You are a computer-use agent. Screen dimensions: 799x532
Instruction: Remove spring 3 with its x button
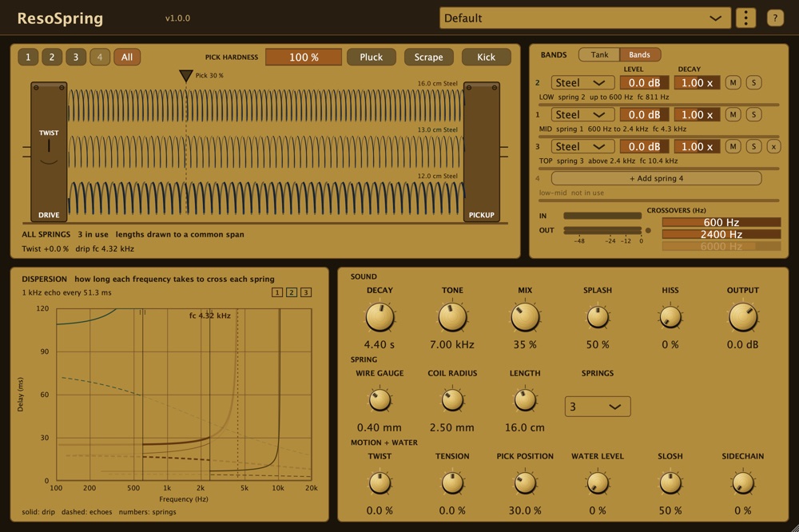coord(773,147)
